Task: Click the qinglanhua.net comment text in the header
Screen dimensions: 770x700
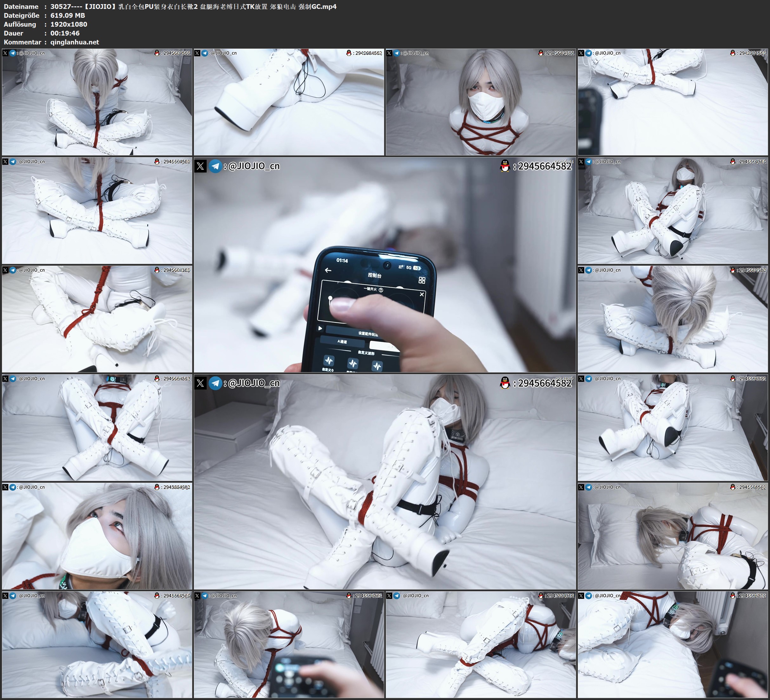Action: tap(75, 42)
